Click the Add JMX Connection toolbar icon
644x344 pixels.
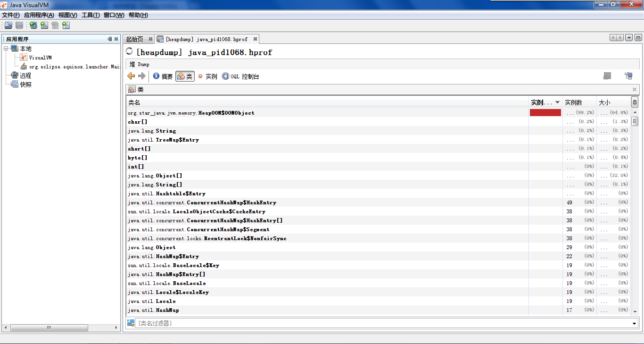(44, 25)
